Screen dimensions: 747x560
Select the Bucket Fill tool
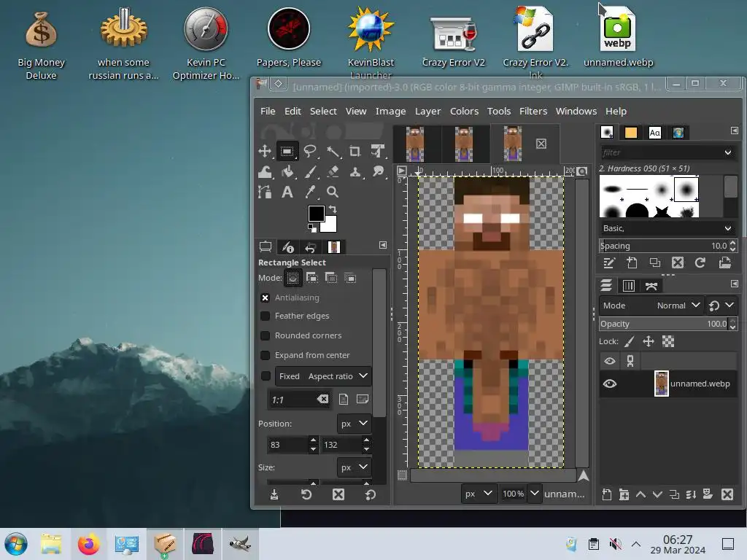pyautogui.click(x=287, y=172)
